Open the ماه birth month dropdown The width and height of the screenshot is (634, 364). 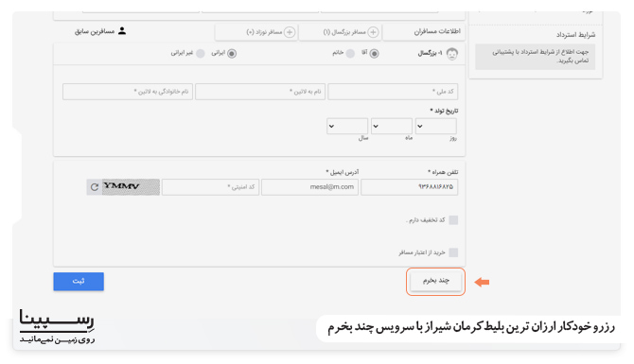click(x=392, y=126)
